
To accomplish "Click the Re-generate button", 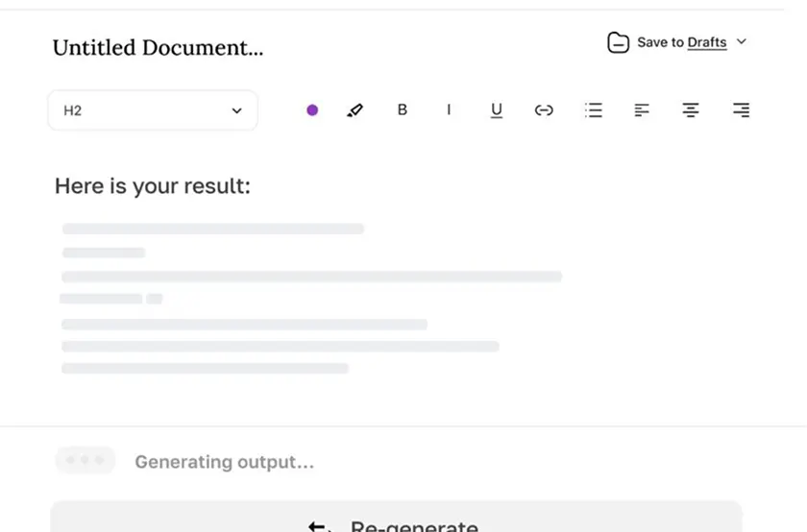I will (396, 517).
